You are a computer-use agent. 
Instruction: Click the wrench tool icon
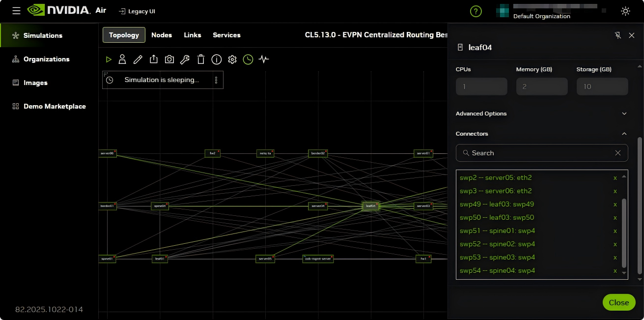(x=185, y=59)
